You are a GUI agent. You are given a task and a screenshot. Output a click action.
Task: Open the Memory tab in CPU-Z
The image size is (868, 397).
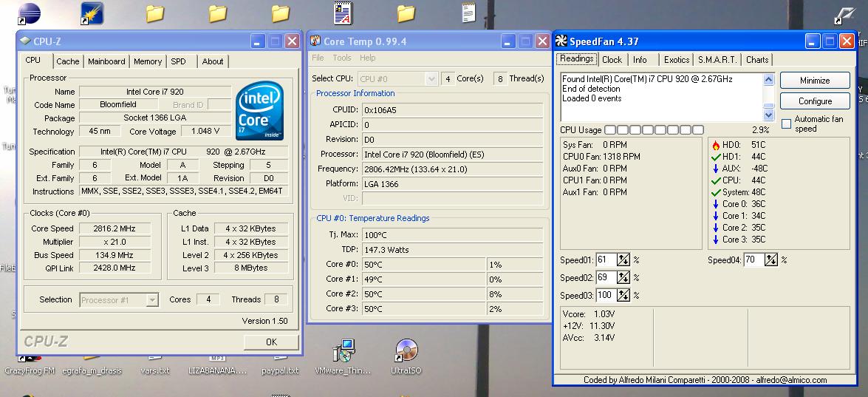click(148, 61)
